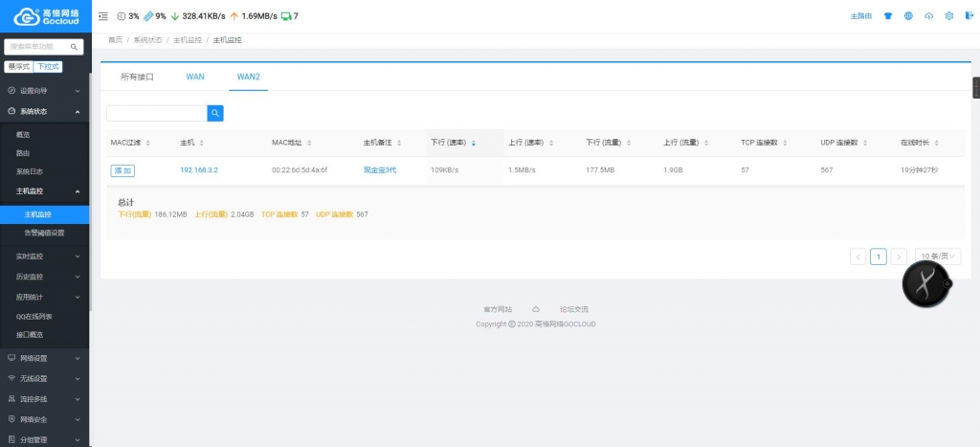The height and width of the screenshot is (447, 980).
Task: Collapse the 系统状态 sidebar section
Action: pyautogui.click(x=44, y=112)
